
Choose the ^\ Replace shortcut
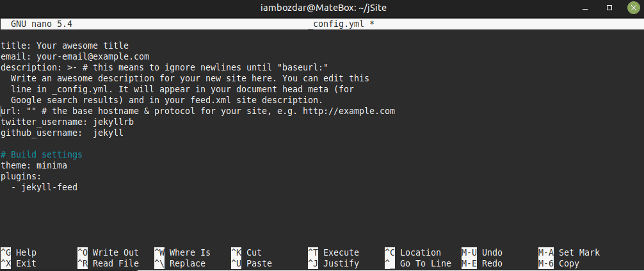(x=180, y=263)
